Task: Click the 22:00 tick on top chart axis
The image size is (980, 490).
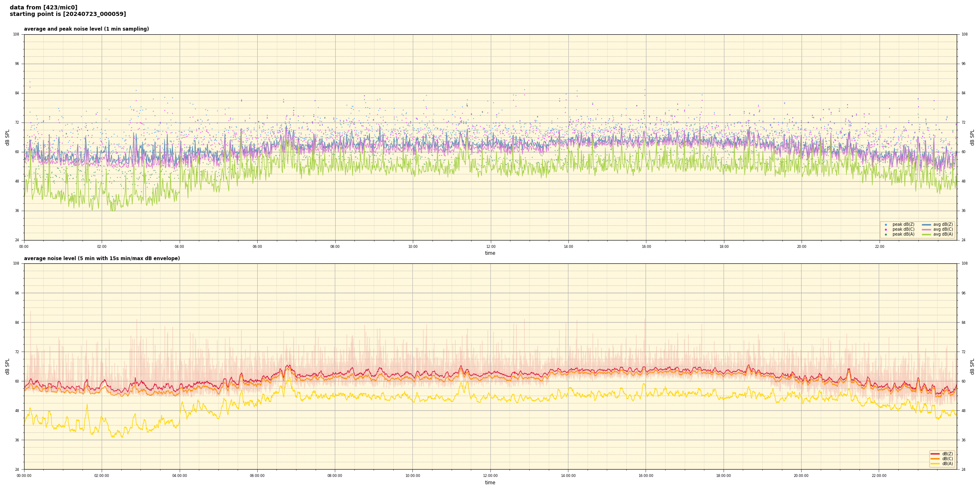Action: tap(879, 247)
